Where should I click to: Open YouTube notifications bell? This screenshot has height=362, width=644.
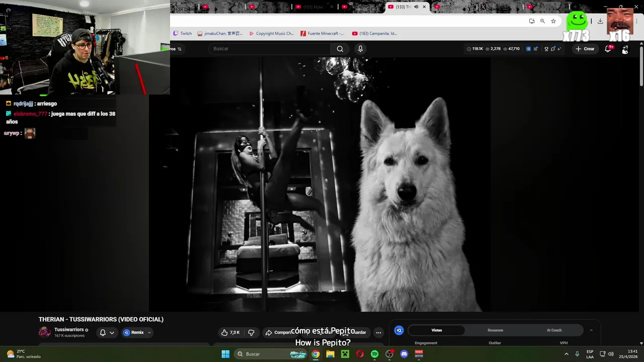(608, 49)
